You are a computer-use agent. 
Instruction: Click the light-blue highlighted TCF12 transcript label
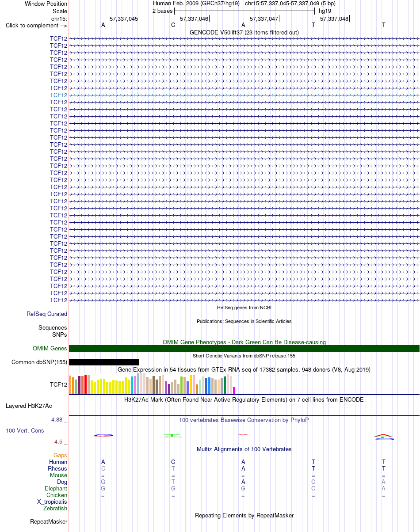point(59,95)
